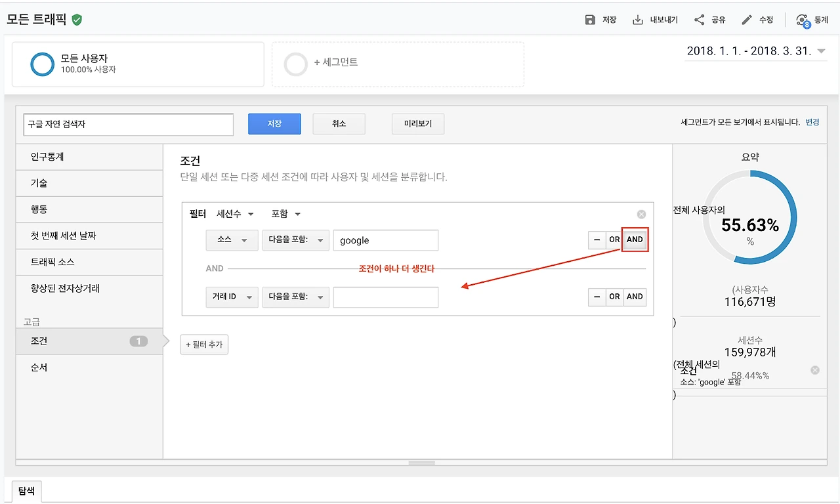Click the 저장 label in top toolbar
The image size is (840, 504).
609,20
